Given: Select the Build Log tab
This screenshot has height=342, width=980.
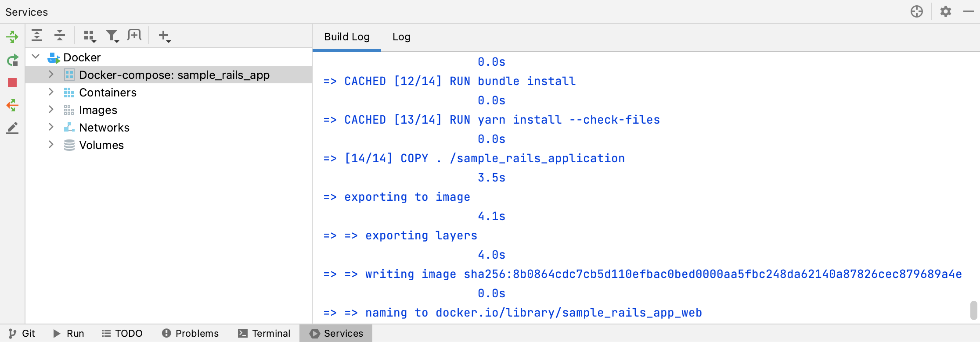Looking at the screenshot, I should [x=347, y=37].
